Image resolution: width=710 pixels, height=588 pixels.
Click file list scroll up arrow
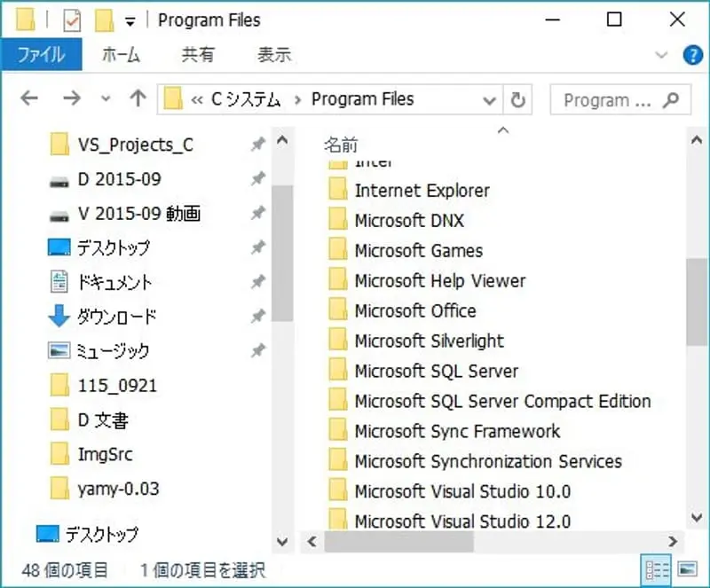(x=697, y=140)
